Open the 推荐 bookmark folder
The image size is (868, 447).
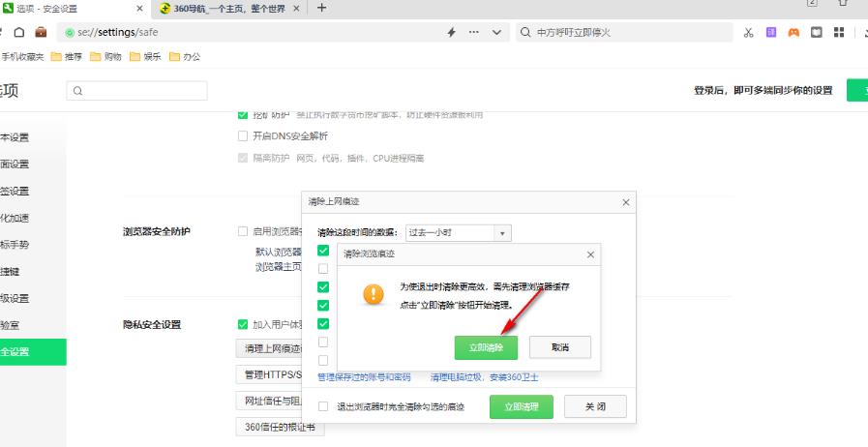click(x=67, y=56)
